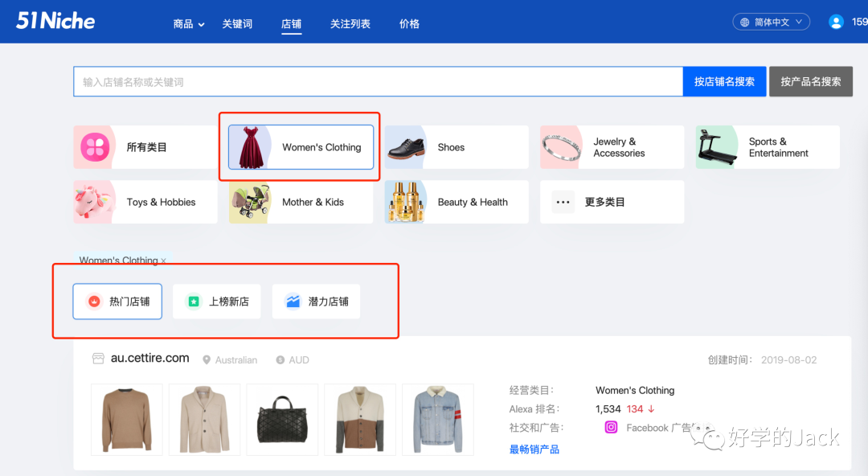Viewport: 868px width, 476px height.
Task: Click the red dress category image
Action: (251, 147)
